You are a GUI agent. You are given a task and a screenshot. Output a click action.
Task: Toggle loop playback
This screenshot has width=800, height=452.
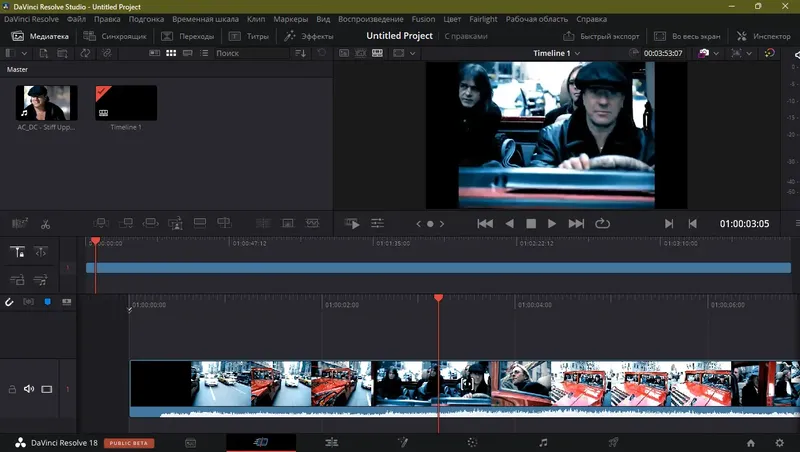point(602,223)
